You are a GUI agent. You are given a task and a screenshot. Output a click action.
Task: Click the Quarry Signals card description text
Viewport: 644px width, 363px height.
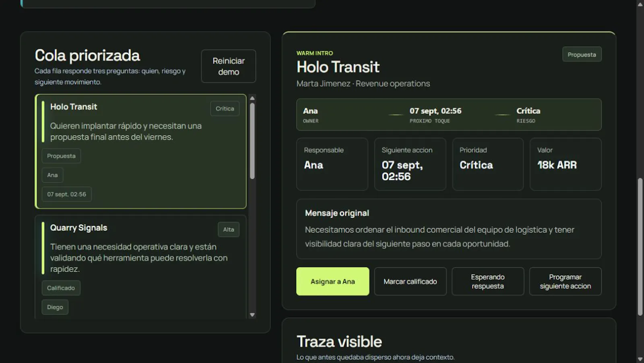tap(139, 258)
